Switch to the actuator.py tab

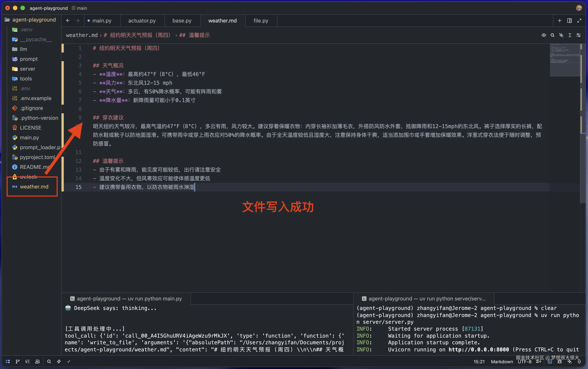(x=142, y=21)
